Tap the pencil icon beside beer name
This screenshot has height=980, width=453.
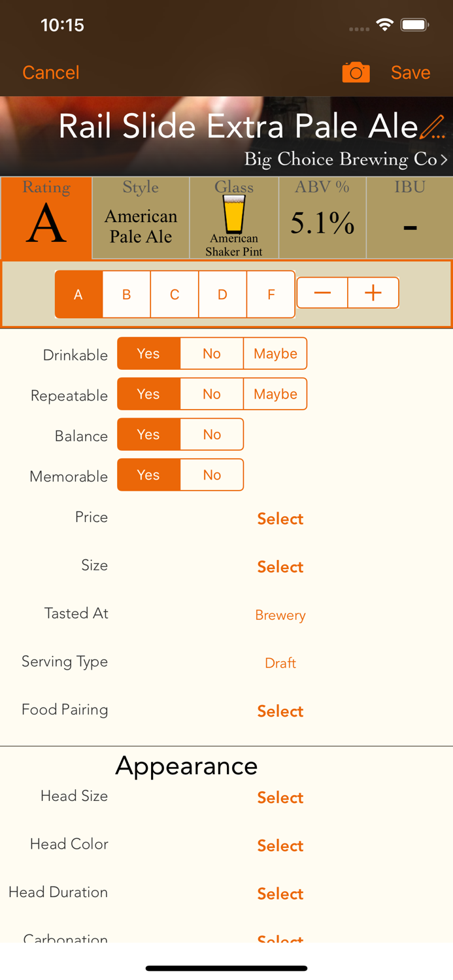pos(432,127)
